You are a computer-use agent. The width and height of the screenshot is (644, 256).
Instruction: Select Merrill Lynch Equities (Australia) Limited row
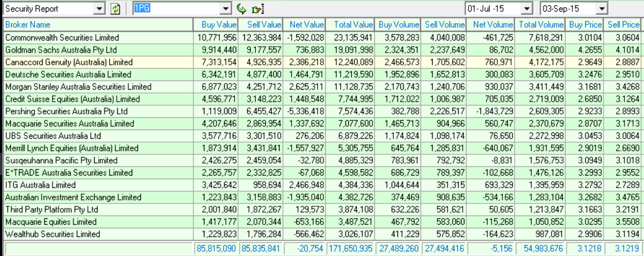coord(322,148)
